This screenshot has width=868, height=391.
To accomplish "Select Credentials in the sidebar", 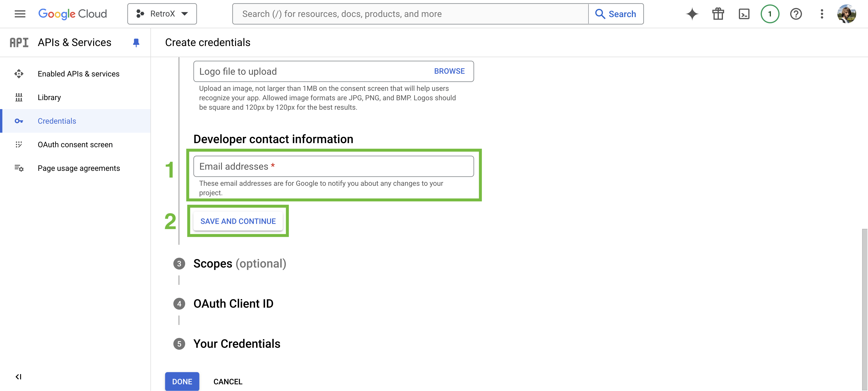I will pos(75,121).
